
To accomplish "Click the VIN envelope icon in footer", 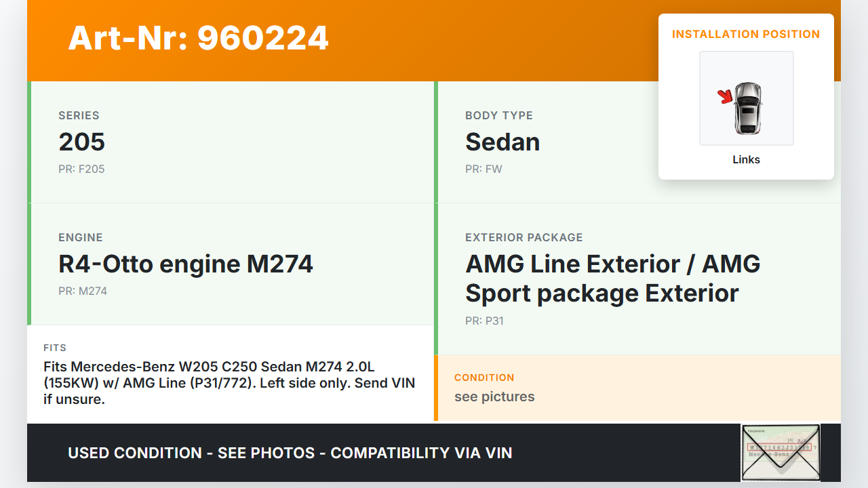I will [780, 452].
